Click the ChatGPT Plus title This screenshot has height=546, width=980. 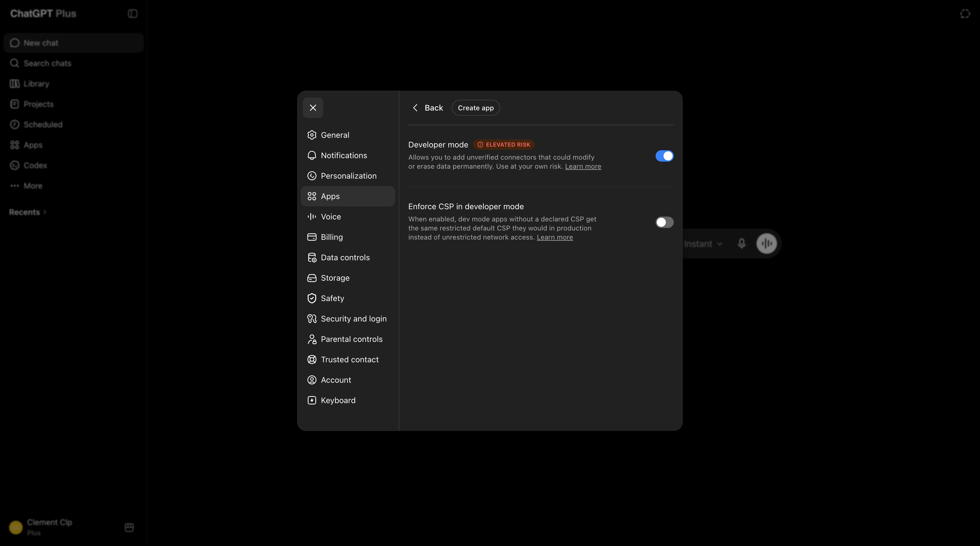[43, 14]
